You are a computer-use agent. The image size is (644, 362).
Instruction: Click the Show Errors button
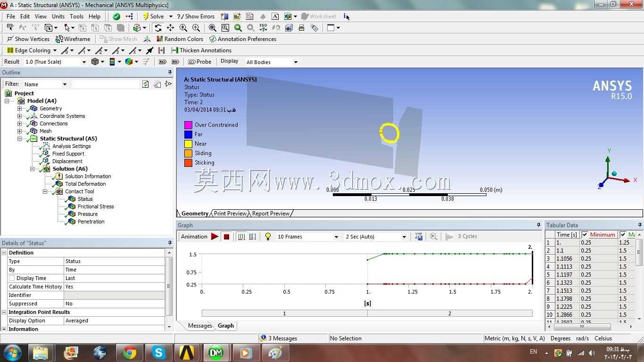[x=196, y=16]
